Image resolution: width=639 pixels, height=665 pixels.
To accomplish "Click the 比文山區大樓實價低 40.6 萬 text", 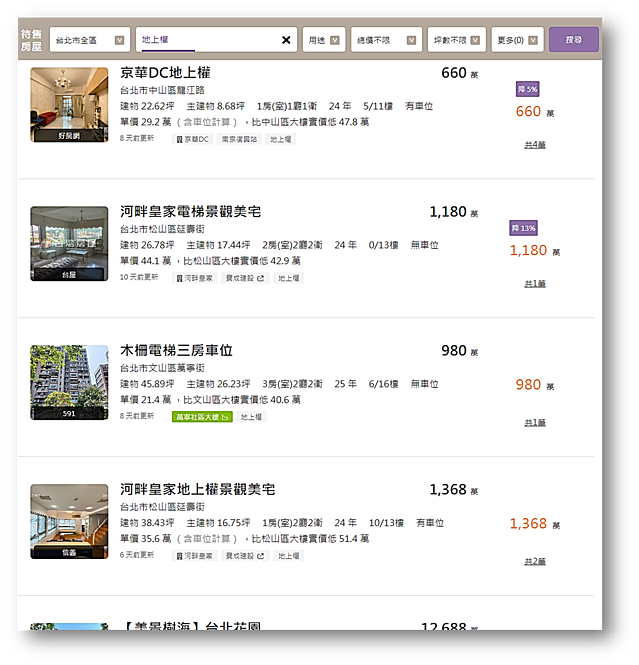I will pos(242,400).
